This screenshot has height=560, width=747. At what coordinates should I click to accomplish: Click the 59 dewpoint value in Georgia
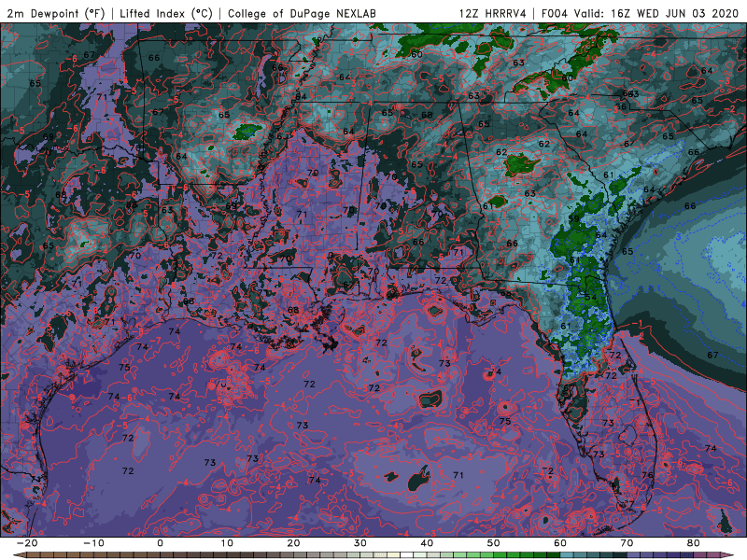(x=574, y=219)
